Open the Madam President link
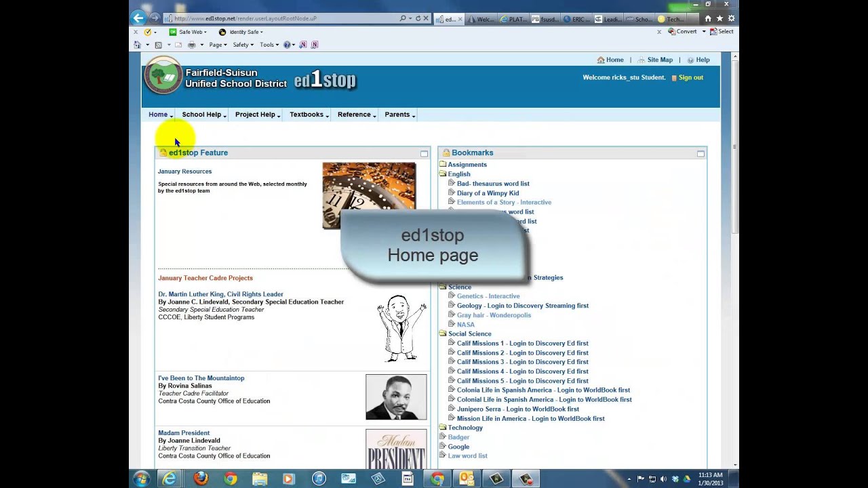 click(x=184, y=433)
